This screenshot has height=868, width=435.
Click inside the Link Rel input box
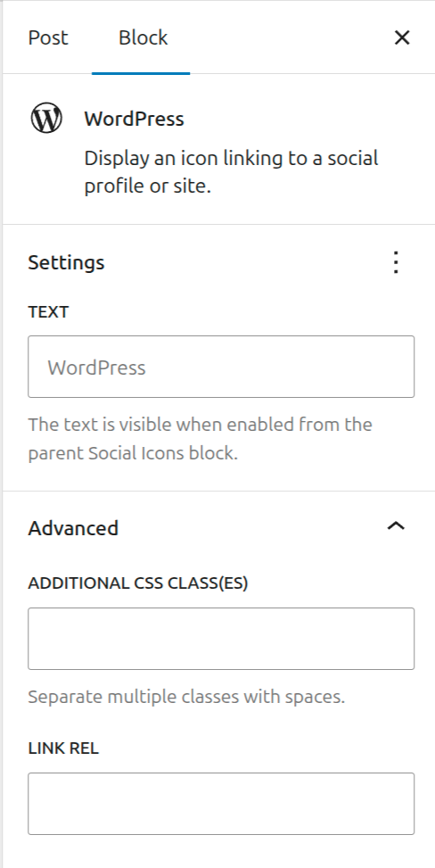coord(221,803)
